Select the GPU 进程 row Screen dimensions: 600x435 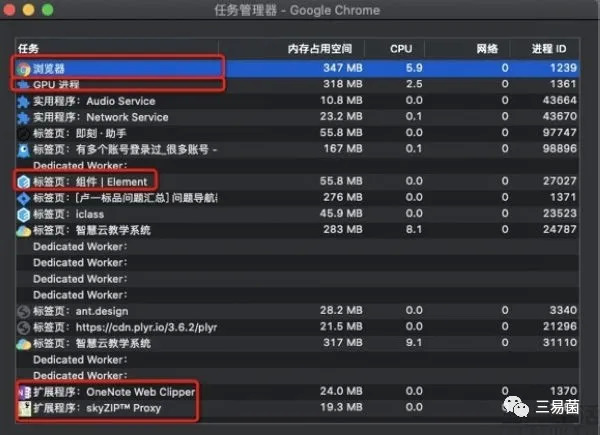point(297,85)
